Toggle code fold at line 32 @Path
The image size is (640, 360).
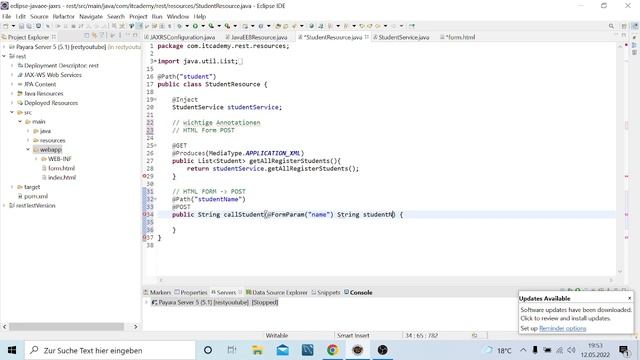tap(155, 199)
